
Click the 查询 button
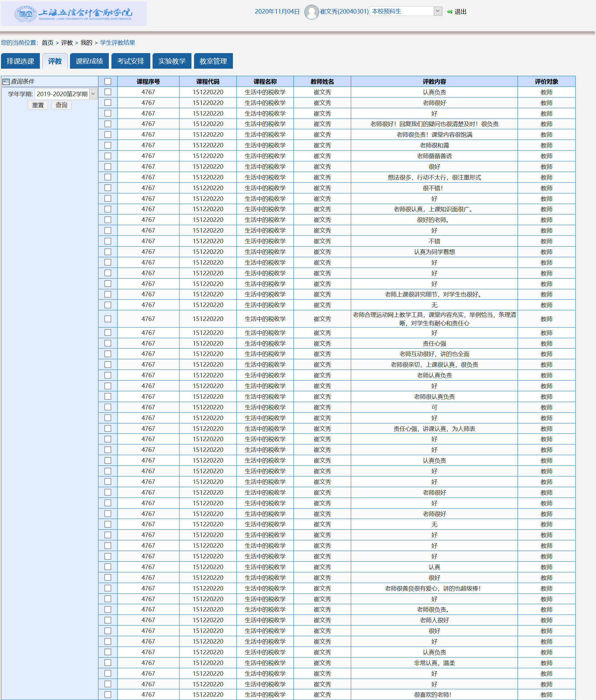pos(61,105)
